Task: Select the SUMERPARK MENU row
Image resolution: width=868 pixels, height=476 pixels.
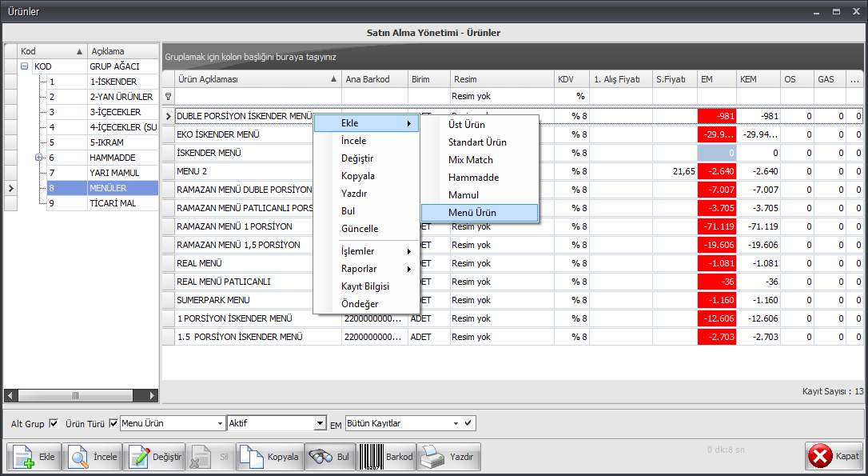Action: 512,300
